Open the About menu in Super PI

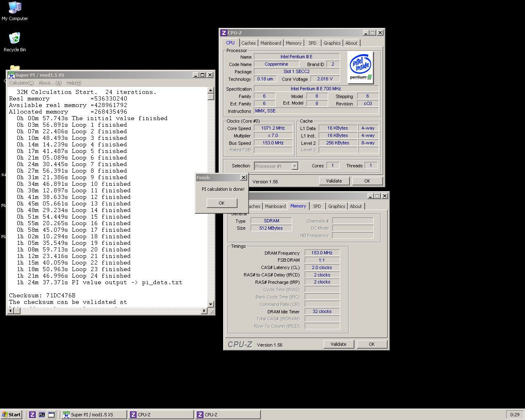(x=50, y=83)
